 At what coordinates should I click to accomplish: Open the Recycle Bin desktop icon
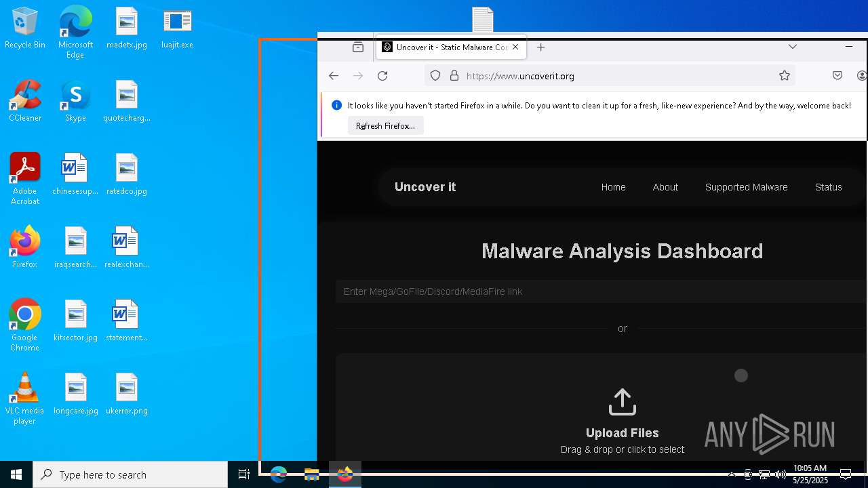click(25, 28)
